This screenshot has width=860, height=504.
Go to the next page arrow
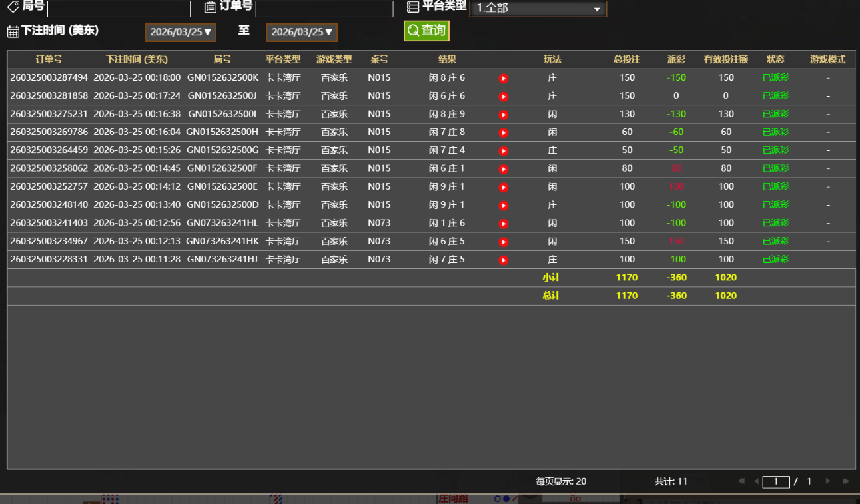tap(828, 481)
